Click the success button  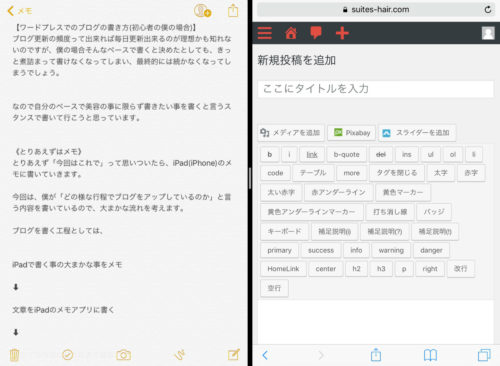click(x=321, y=250)
